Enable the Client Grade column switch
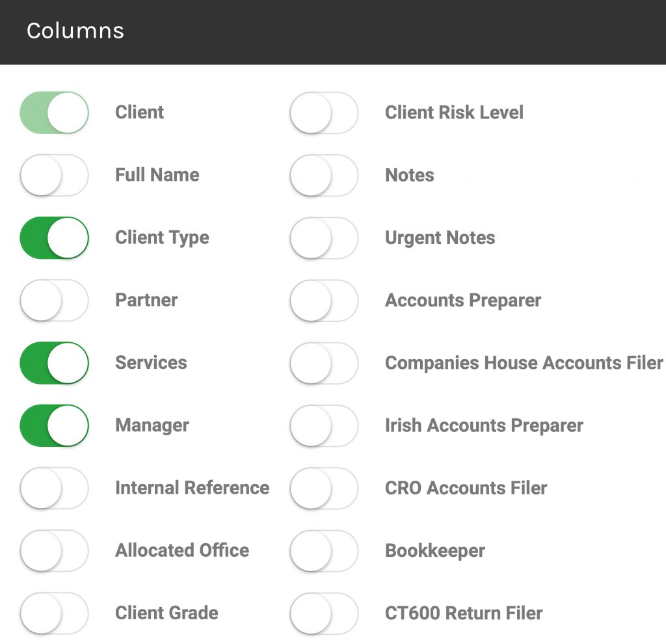666x644 pixels. [x=55, y=613]
